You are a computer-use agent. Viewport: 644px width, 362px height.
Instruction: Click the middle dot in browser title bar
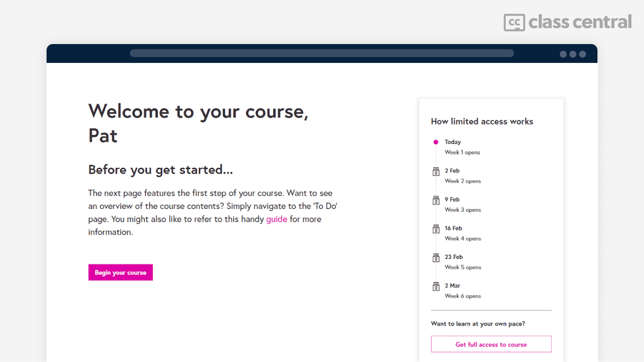573,54
